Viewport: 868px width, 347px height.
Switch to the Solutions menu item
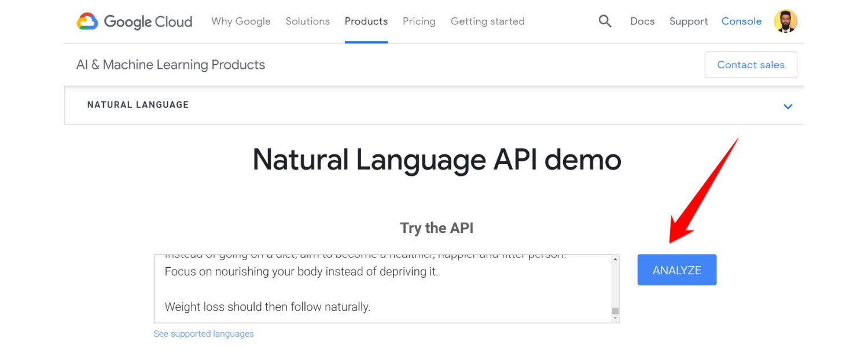(307, 21)
